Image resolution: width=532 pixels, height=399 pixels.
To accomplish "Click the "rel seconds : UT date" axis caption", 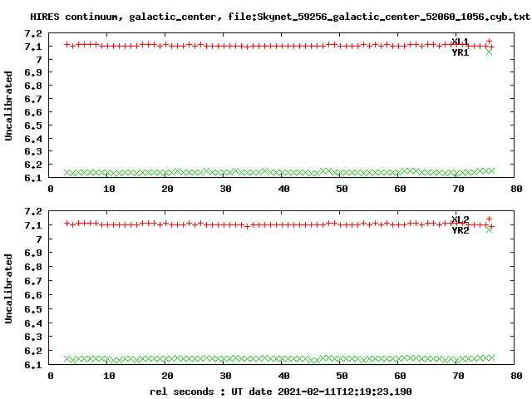I will coord(281,392).
